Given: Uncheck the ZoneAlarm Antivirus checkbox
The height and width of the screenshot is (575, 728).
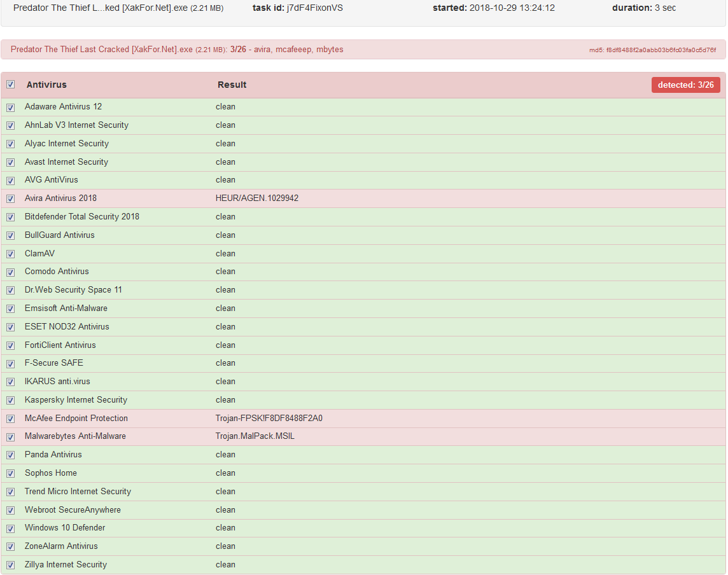Looking at the screenshot, I should coord(11,546).
